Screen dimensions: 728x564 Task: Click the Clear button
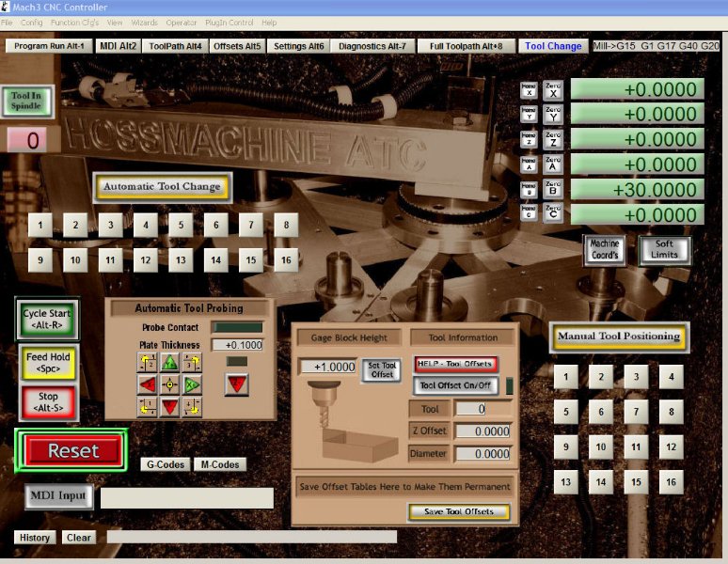[79, 538]
